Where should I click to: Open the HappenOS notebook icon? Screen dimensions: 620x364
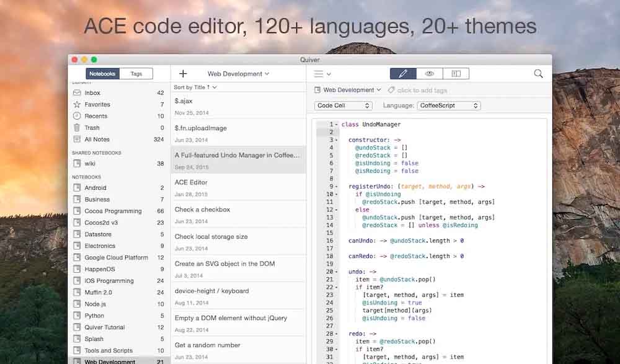coord(77,269)
